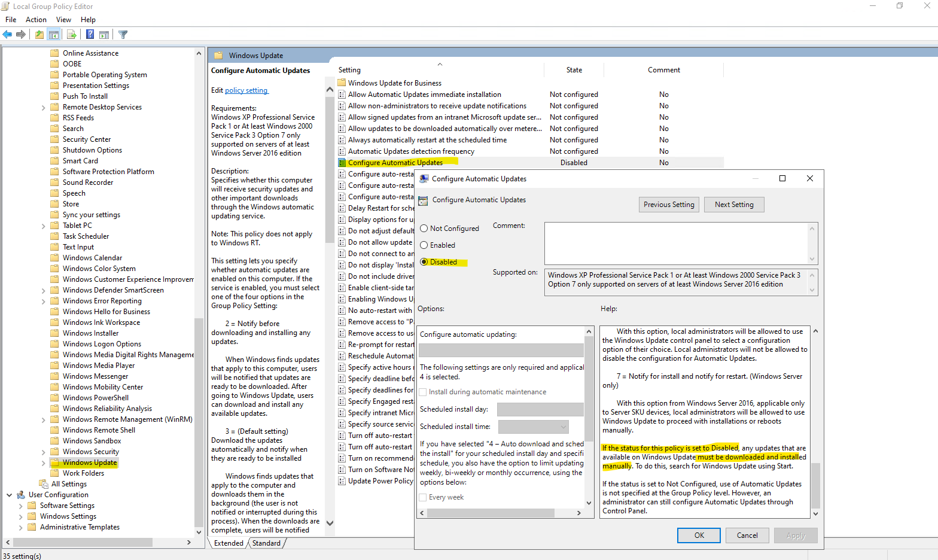Screen dimensions: 938x560
Task: Select the Not Configured radio button
Action: pyautogui.click(x=424, y=229)
